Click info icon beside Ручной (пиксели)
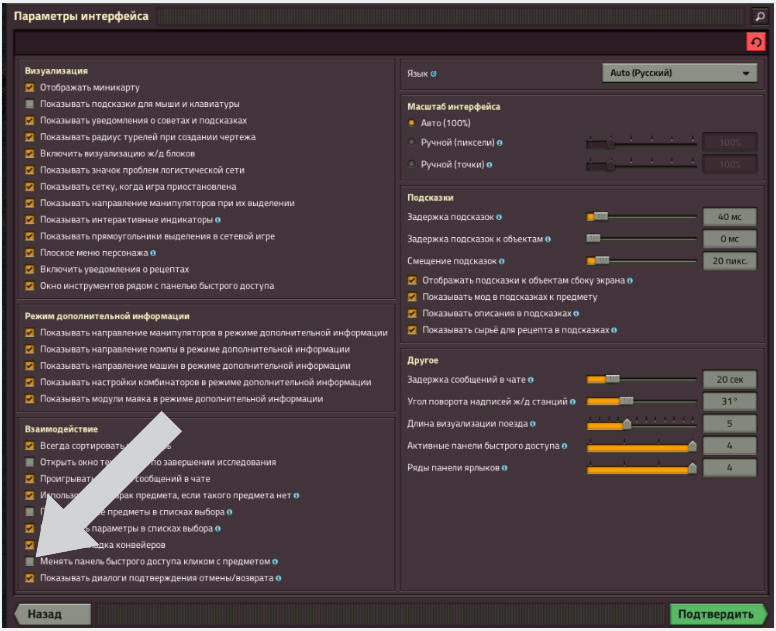 click(x=500, y=143)
